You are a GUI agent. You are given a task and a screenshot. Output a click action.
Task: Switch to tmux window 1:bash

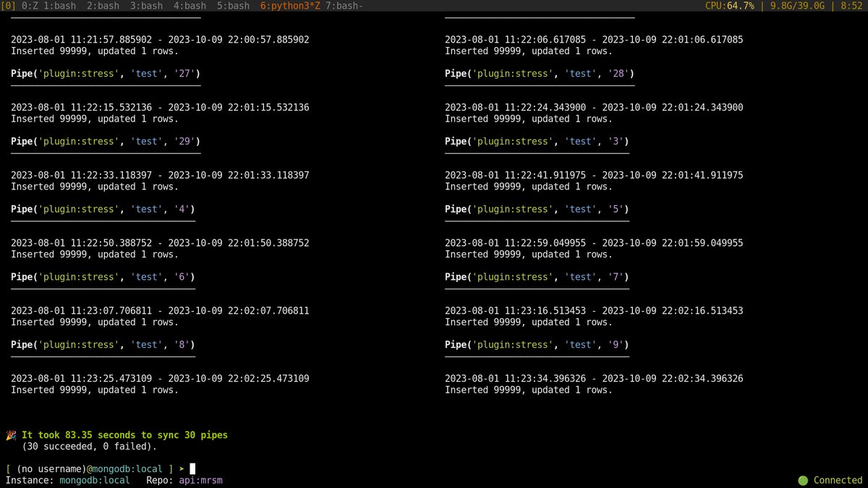pyautogui.click(x=59, y=6)
